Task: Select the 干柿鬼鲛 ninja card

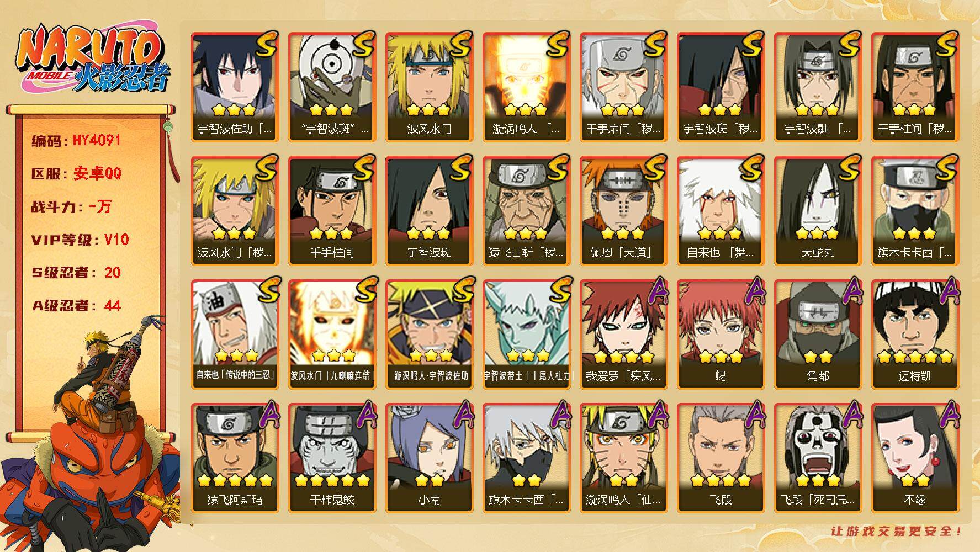Action: click(332, 458)
